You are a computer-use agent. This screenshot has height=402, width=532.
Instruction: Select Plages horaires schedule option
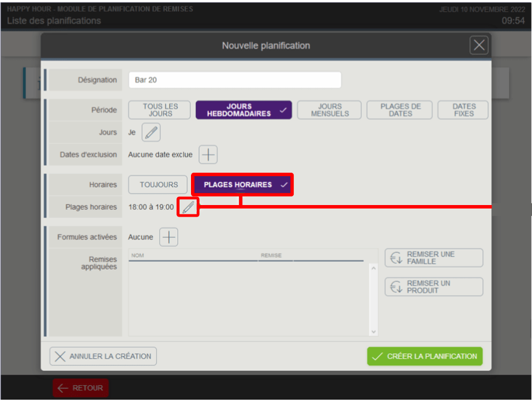tap(242, 185)
